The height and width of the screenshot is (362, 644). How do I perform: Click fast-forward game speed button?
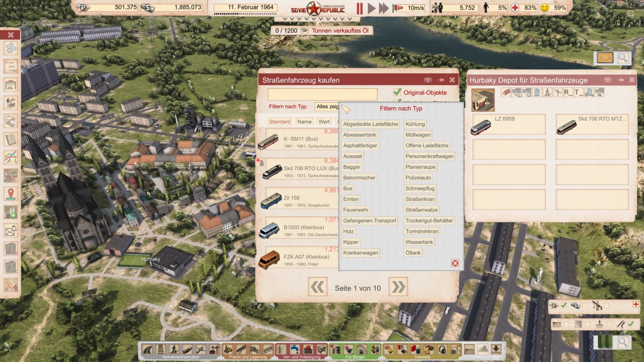pos(384,8)
